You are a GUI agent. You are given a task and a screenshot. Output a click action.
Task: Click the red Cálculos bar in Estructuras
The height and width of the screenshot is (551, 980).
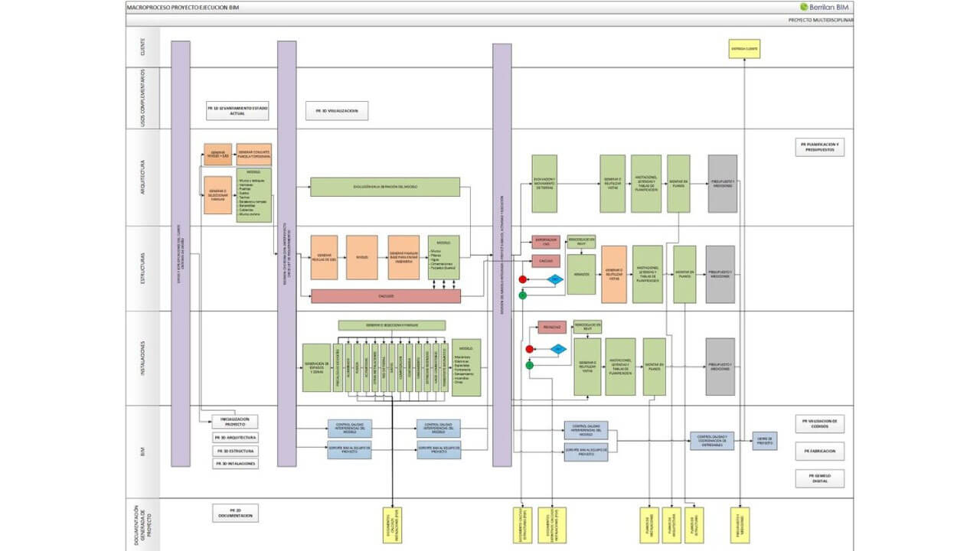click(x=386, y=295)
